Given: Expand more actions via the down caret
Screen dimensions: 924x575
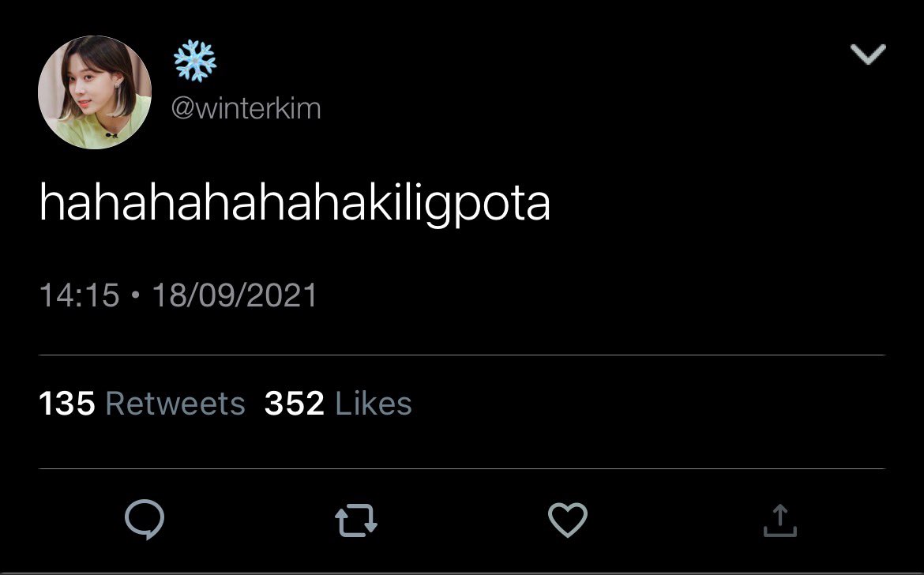Looking at the screenshot, I should coord(868,54).
